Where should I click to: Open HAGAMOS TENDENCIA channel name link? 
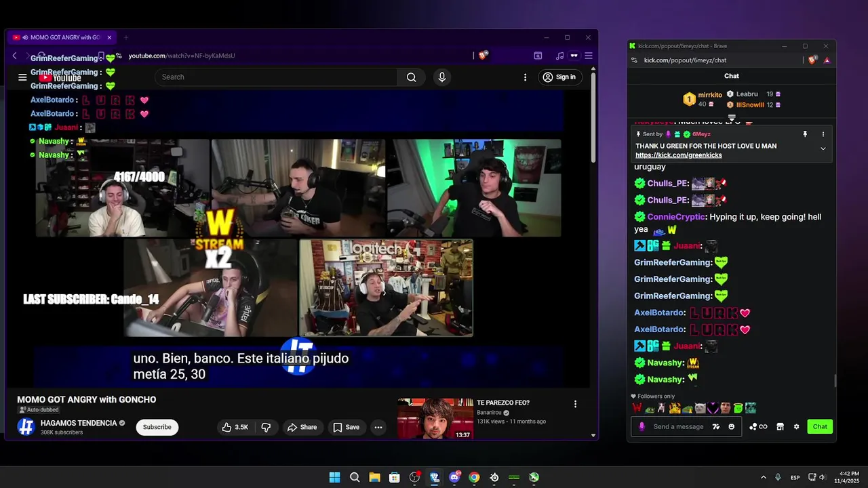(x=79, y=423)
